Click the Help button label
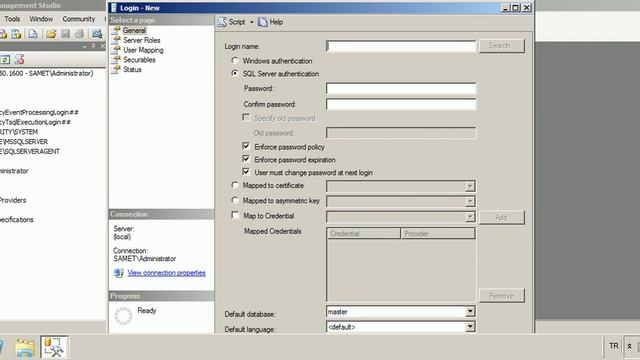The image size is (640, 360). 276,22
